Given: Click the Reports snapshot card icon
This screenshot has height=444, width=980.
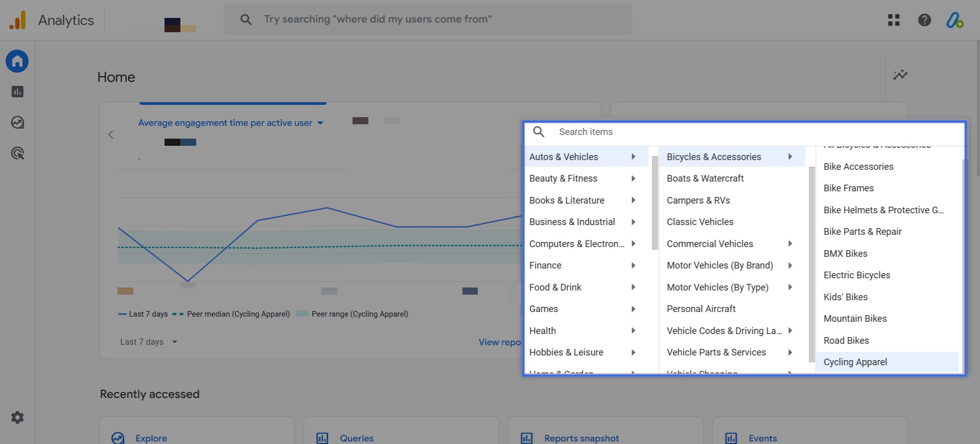Looking at the screenshot, I should click(x=527, y=438).
